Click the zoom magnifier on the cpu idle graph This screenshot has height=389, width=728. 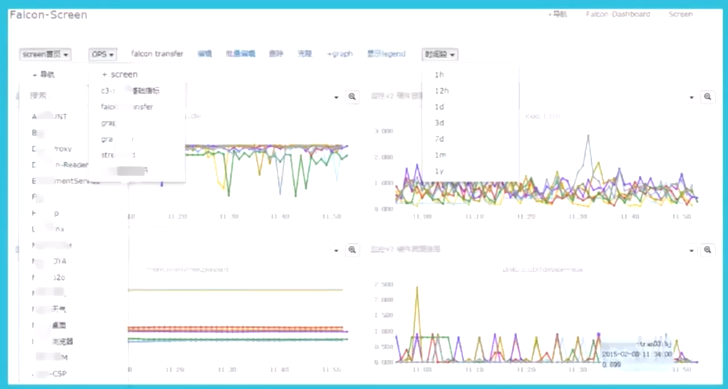click(x=352, y=97)
